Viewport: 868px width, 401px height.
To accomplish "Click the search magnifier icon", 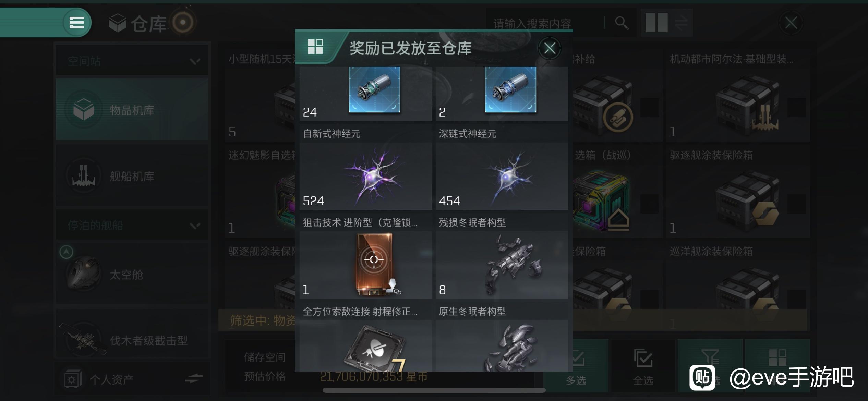I will (621, 23).
